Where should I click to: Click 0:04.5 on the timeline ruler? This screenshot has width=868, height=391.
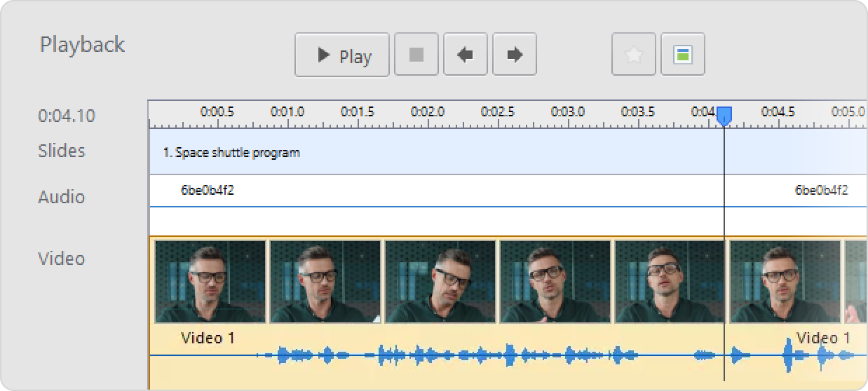[778, 111]
